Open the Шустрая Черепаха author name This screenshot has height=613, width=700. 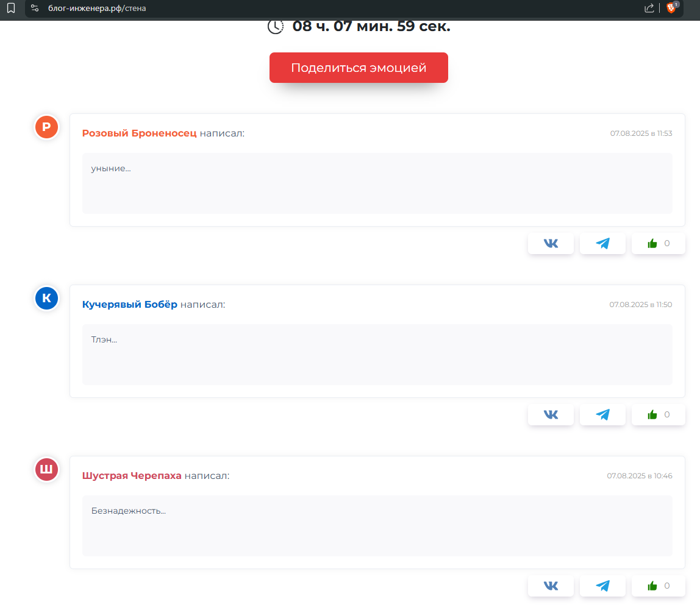click(x=132, y=475)
